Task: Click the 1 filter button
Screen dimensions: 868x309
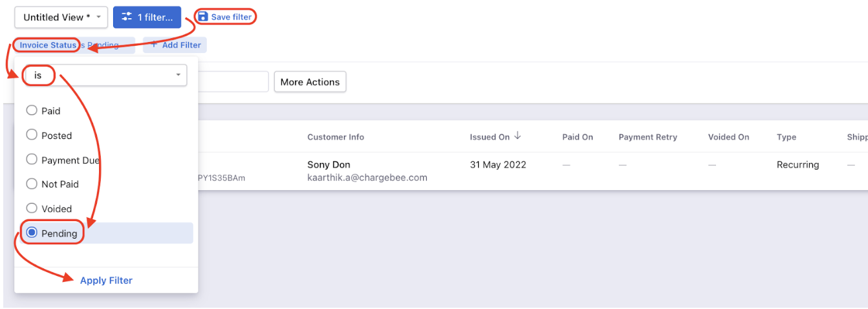Action: point(147,17)
